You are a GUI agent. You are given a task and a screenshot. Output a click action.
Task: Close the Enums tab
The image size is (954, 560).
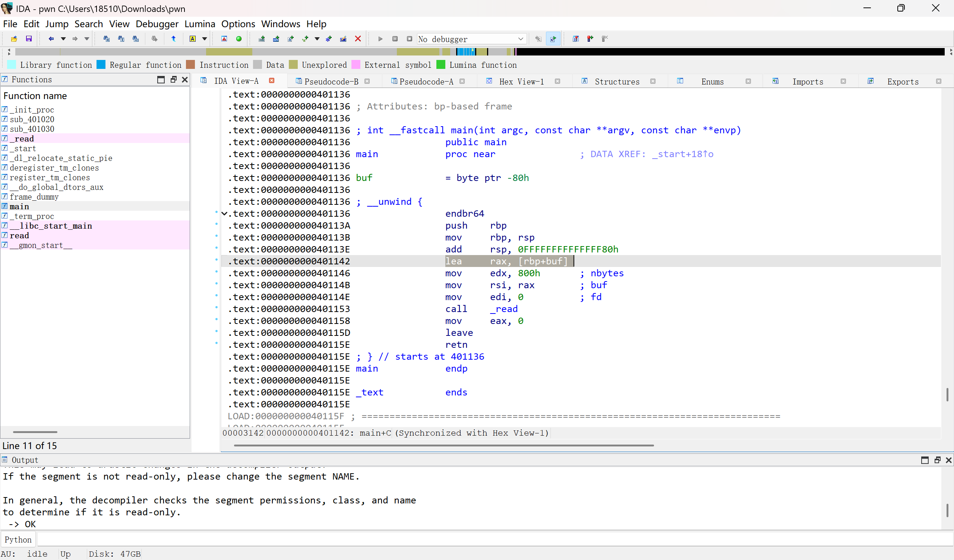(x=748, y=81)
